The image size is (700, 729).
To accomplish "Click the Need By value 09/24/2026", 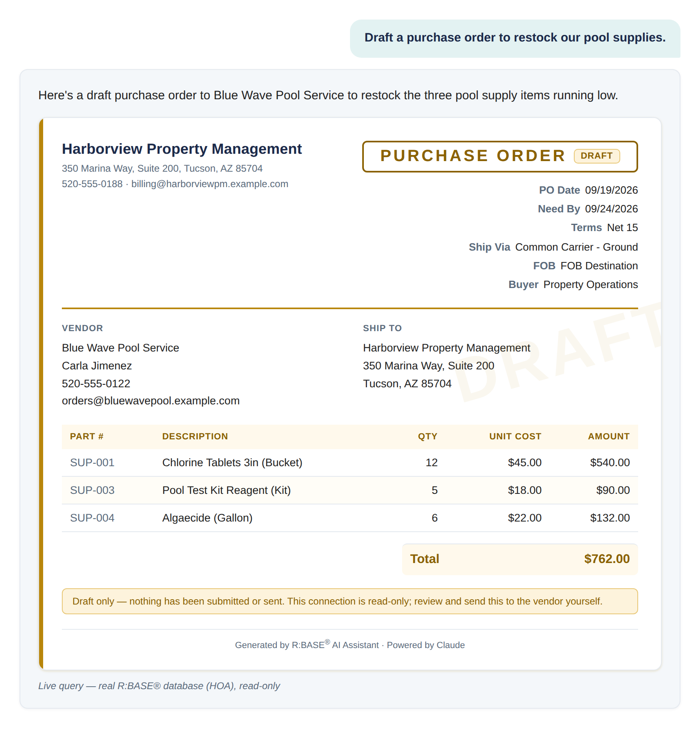I will (611, 209).
